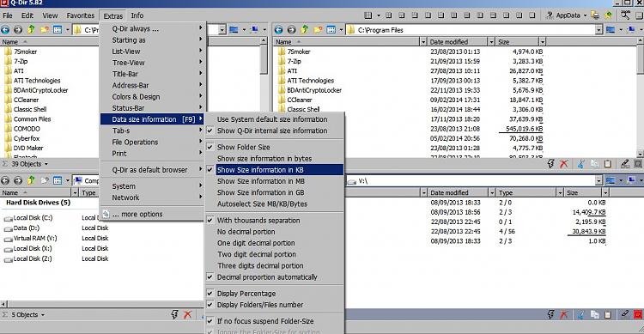This screenshot has height=334, width=644.
Task: Toggle Show Size information in KB
Action: (x=275, y=170)
